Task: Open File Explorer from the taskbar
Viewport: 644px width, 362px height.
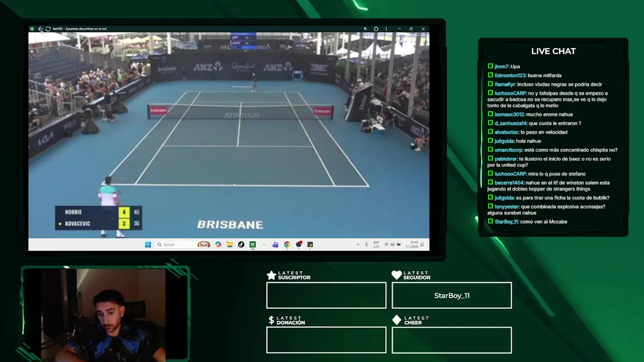Action: (229, 244)
